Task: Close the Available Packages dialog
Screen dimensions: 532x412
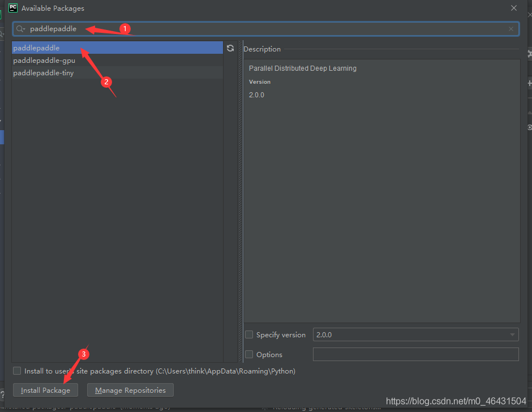Action: (x=514, y=8)
